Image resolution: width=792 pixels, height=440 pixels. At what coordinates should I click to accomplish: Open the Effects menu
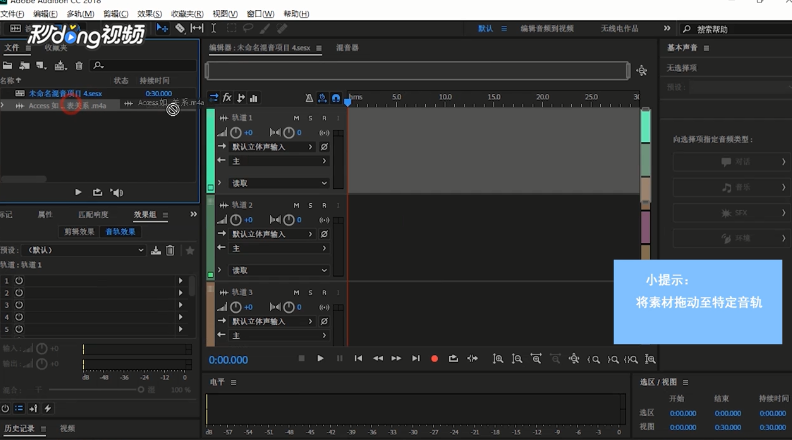pyautogui.click(x=150, y=14)
